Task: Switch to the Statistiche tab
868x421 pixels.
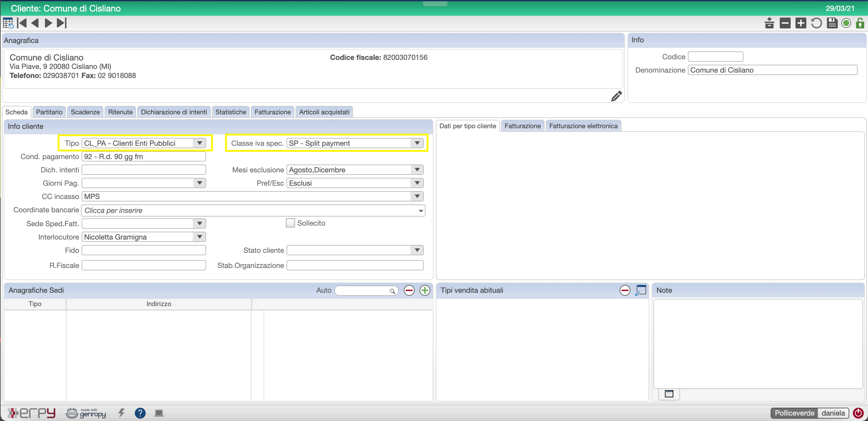Action: [231, 112]
